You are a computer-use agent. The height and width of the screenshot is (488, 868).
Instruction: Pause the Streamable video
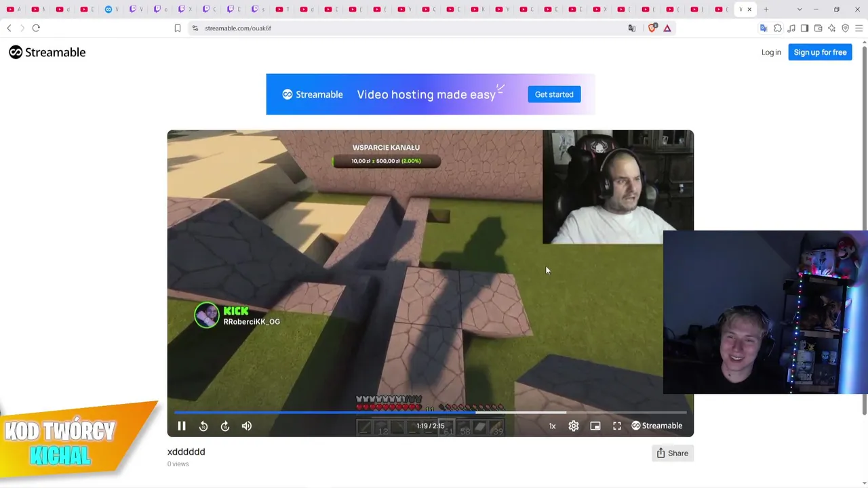click(182, 426)
